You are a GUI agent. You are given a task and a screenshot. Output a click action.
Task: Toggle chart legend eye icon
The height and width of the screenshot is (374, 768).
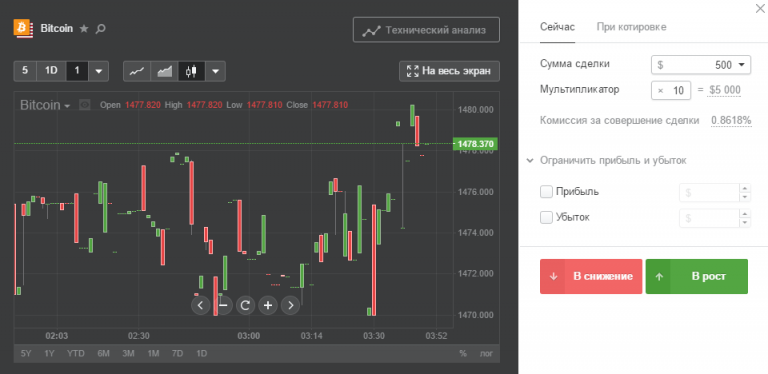(x=85, y=105)
